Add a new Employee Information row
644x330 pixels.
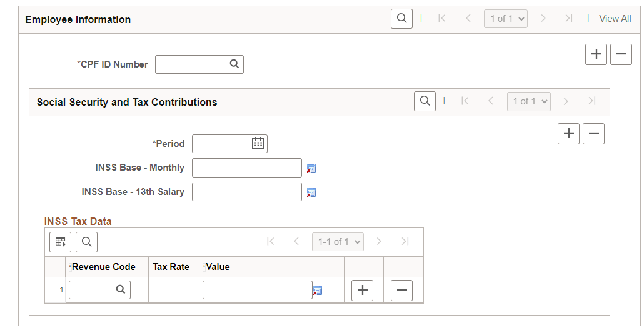click(x=596, y=54)
